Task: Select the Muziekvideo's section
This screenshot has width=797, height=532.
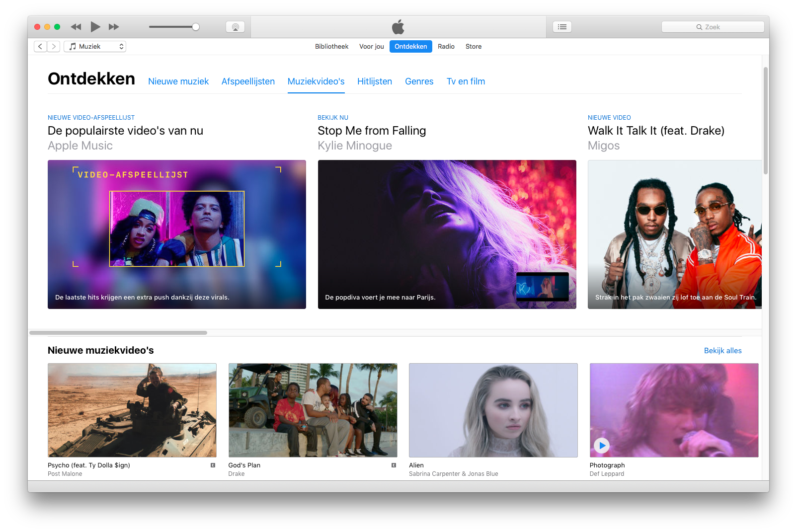Action: click(316, 81)
